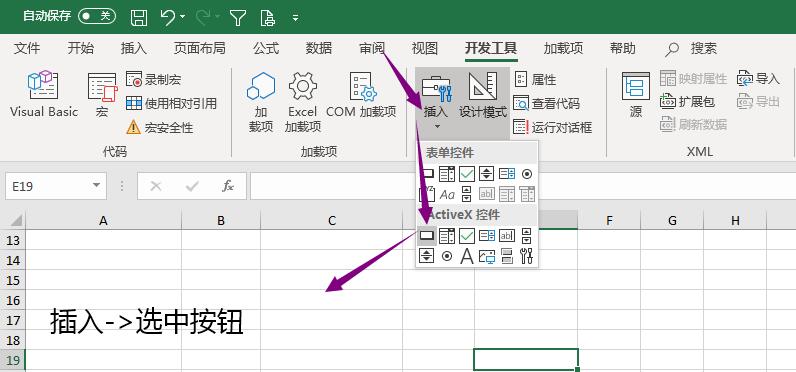
Task: Switch to the 加载项 ribbon tab
Action: point(563,48)
